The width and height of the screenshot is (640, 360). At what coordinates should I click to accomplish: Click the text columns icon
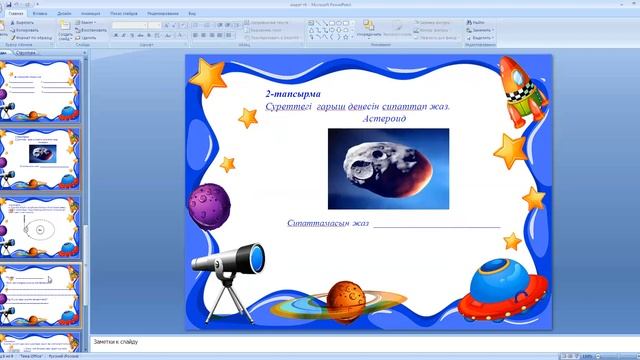tap(229, 36)
